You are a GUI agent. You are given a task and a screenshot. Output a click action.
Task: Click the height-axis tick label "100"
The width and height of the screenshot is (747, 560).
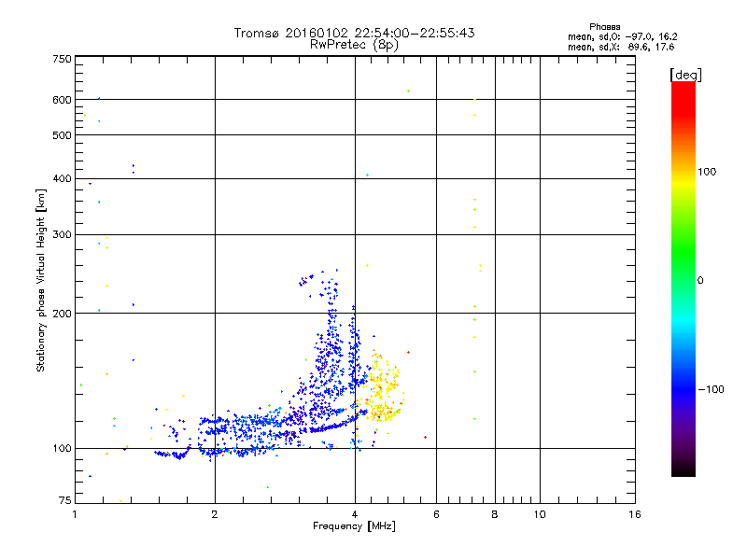click(62, 448)
